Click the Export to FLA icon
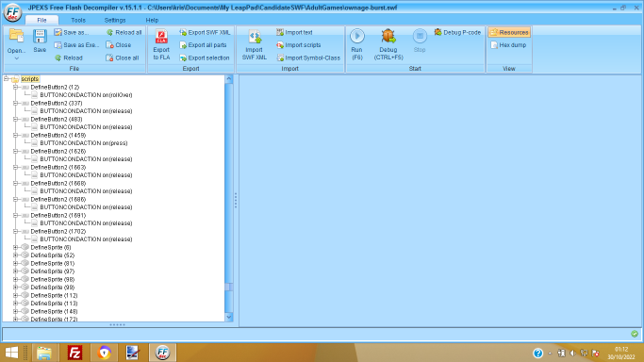The width and height of the screenshot is (644, 362). (x=161, y=37)
